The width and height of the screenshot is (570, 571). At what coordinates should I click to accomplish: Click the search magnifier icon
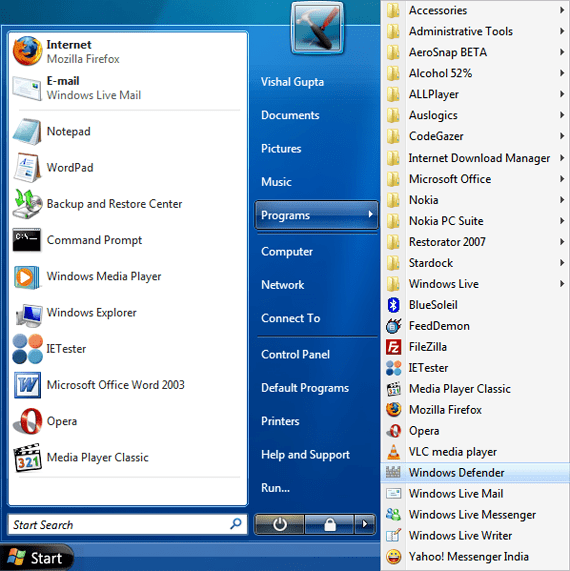[236, 524]
